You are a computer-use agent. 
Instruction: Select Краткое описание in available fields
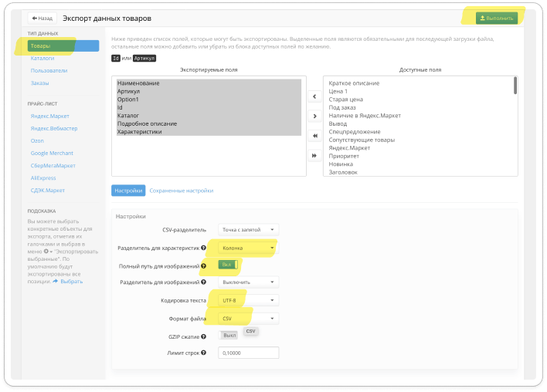[354, 83]
